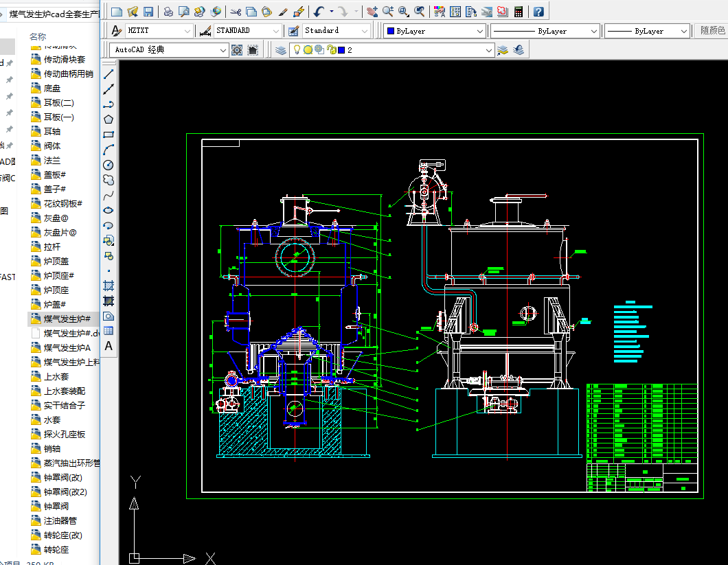Open Sheet Set Manager icon
This screenshot has height=565, width=728.
click(x=487, y=12)
